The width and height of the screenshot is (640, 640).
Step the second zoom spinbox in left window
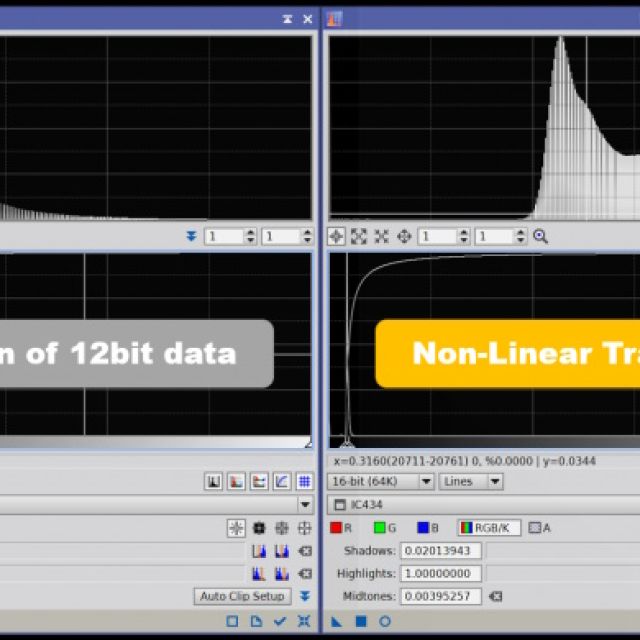(307, 236)
